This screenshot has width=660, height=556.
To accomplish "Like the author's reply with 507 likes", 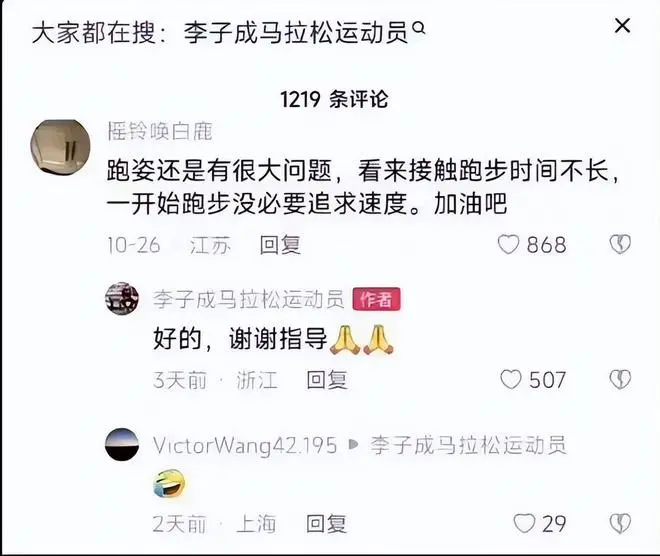I will [511, 380].
